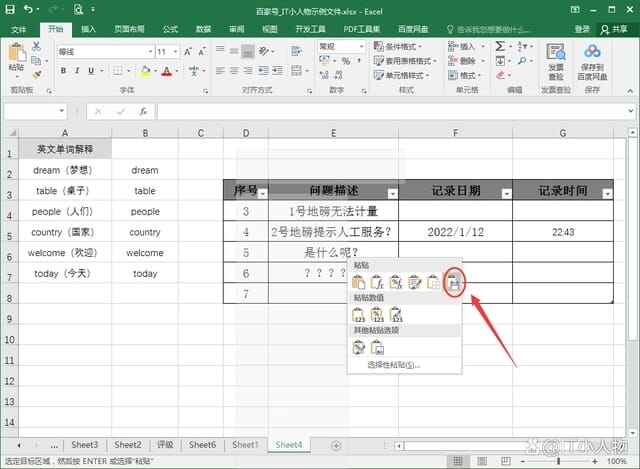The image size is (640, 469).
Task: Click the Paste as Picture icon
Action: (x=378, y=347)
